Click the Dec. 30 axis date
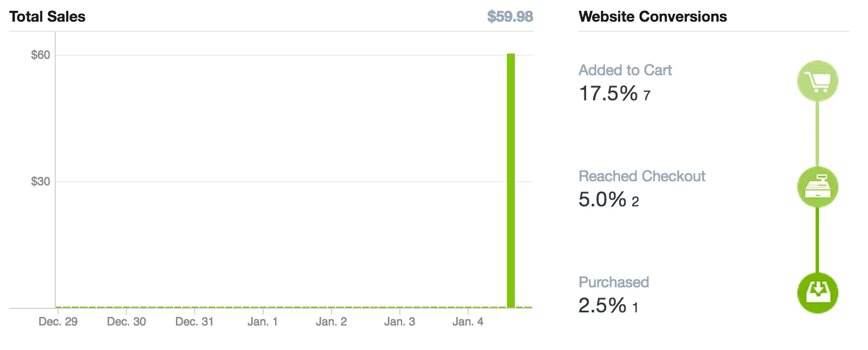The image size is (868, 350). click(x=126, y=322)
